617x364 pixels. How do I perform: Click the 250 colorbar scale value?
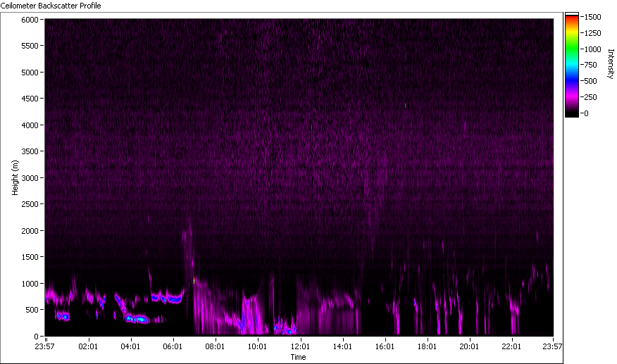pyautogui.click(x=591, y=97)
